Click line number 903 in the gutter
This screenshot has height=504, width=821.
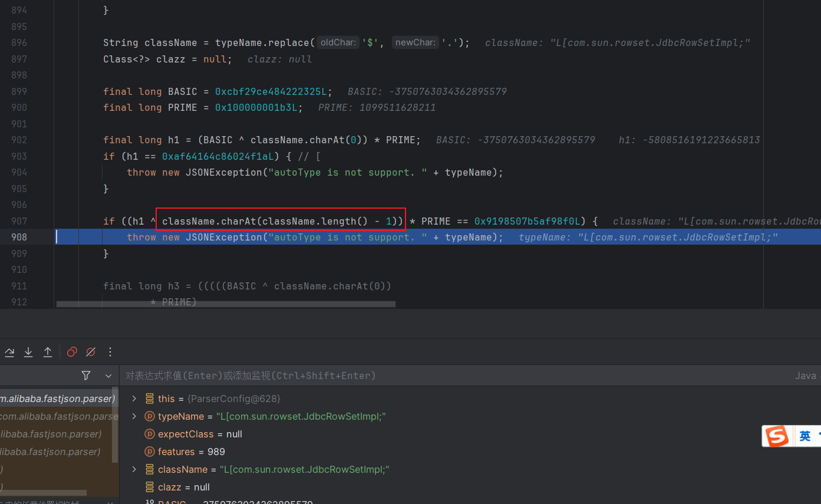coord(19,156)
